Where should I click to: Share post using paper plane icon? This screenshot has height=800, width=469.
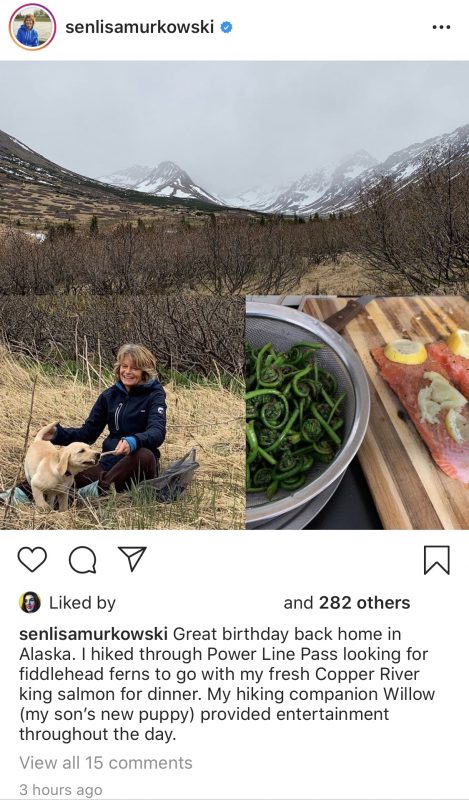click(x=132, y=559)
